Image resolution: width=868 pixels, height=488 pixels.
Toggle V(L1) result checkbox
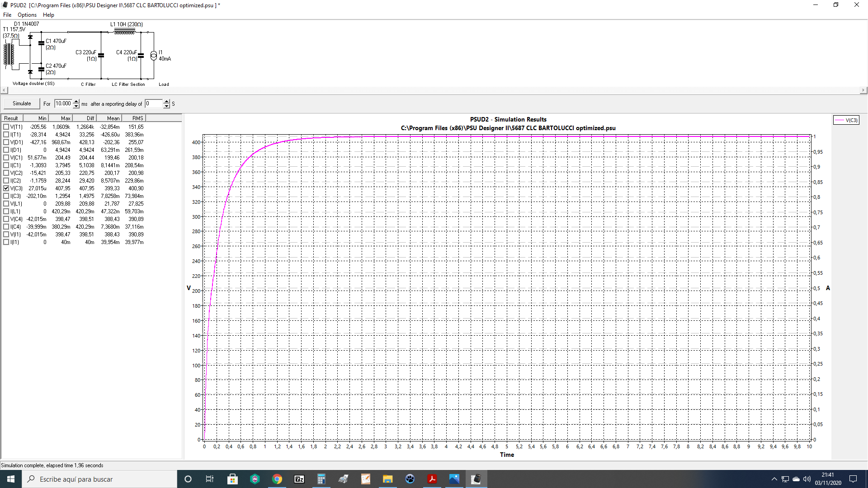coord(6,204)
